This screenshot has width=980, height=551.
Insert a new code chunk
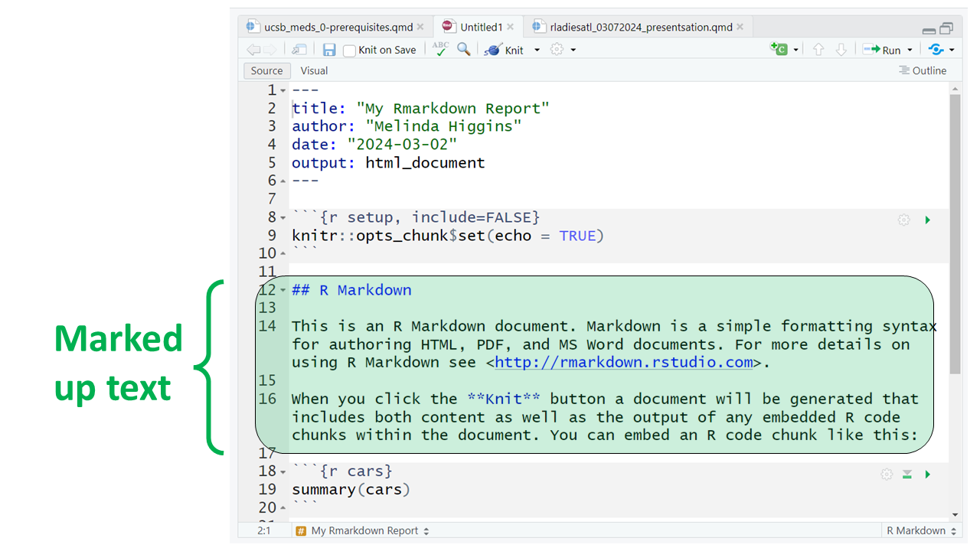pos(779,49)
